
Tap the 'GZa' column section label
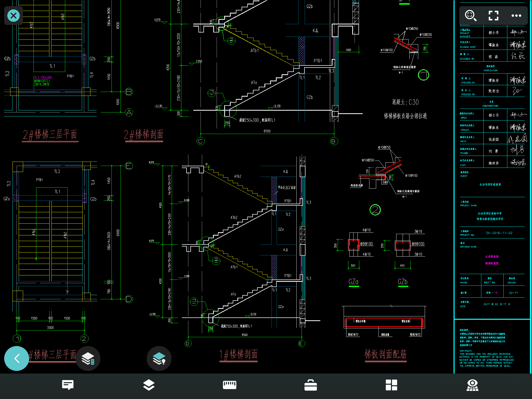tap(354, 282)
